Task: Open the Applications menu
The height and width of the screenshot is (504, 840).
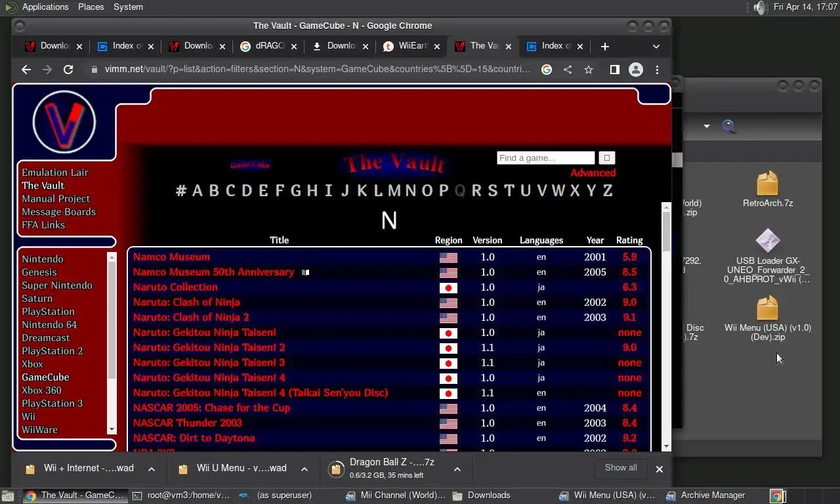Action: [45, 7]
